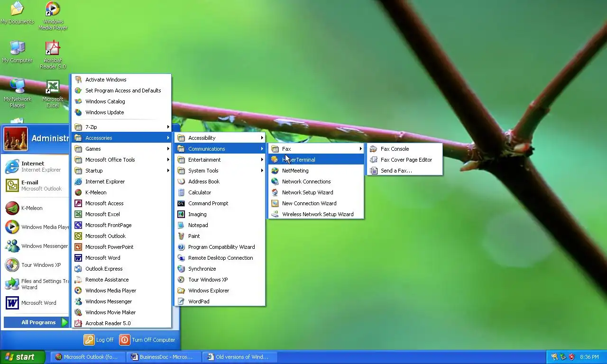This screenshot has height=364, width=607.
Task: Expand the Games program group
Action: coord(121,149)
